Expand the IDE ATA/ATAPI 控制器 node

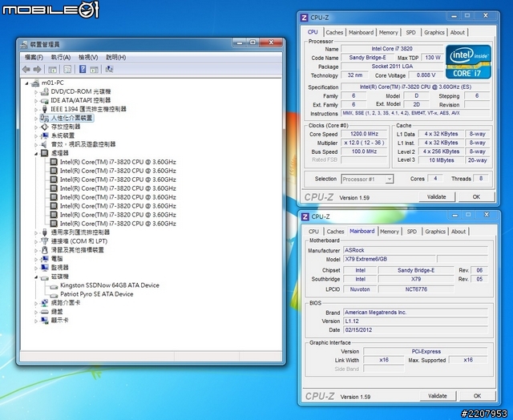[36, 101]
